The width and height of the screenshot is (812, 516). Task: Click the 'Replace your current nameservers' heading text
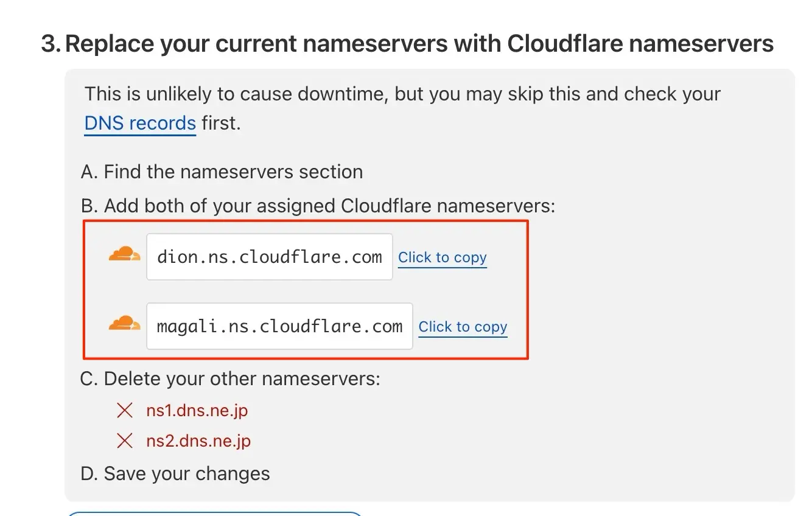coord(419,44)
